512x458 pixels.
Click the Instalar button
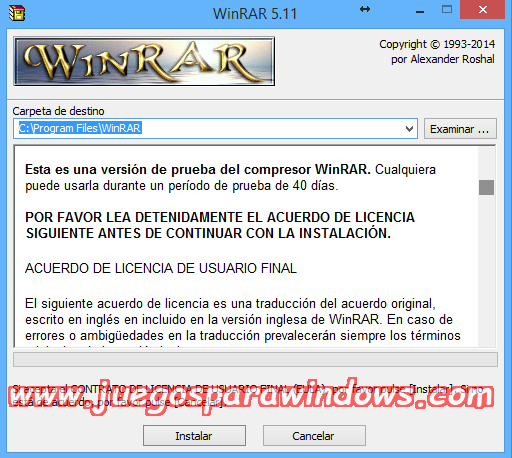pos(194,435)
